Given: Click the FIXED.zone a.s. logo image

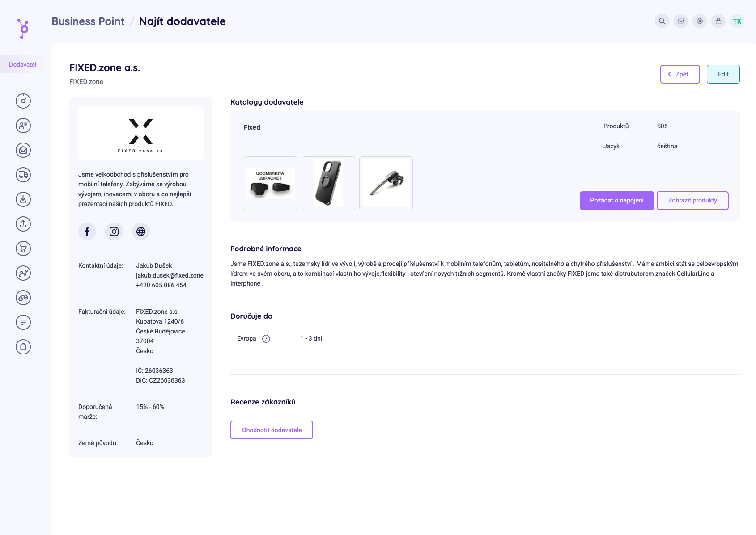Looking at the screenshot, I should coord(141,133).
